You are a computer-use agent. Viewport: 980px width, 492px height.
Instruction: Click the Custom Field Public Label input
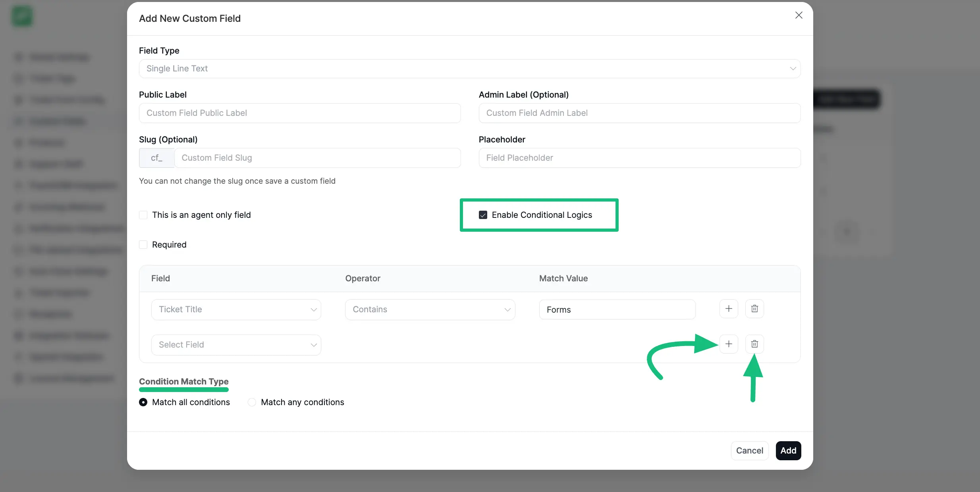tap(299, 113)
